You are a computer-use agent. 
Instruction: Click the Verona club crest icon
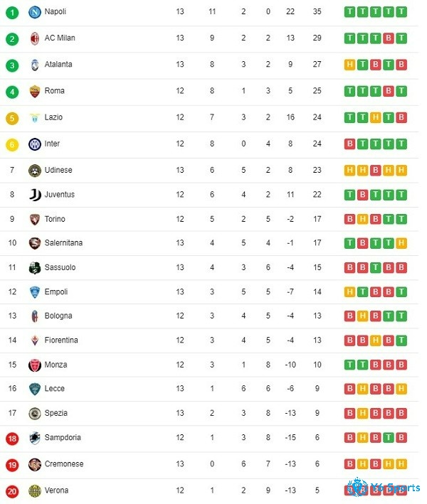pyautogui.click(x=35, y=490)
